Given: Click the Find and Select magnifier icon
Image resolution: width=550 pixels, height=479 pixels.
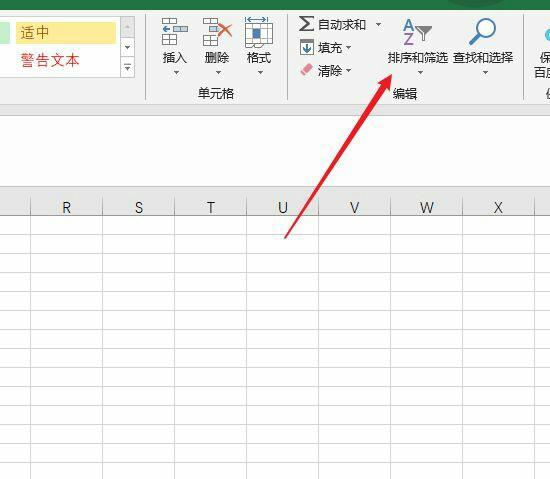Looking at the screenshot, I should (x=482, y=32).
